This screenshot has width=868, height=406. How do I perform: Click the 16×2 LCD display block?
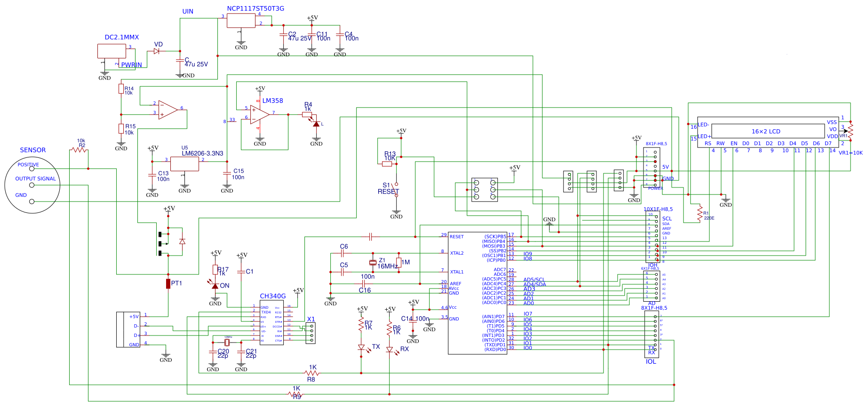point(768,132)
